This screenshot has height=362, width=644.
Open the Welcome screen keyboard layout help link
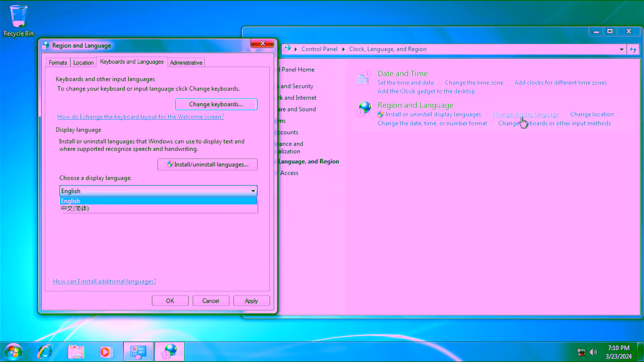(x=141, y=117)
